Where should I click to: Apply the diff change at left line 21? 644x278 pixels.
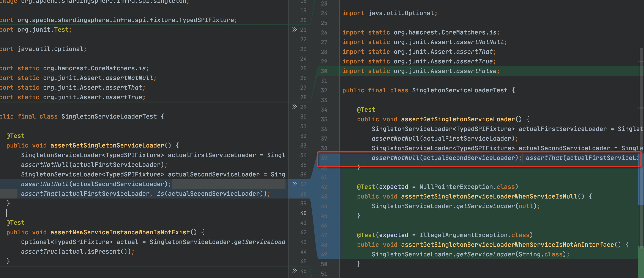pos(294,30)
